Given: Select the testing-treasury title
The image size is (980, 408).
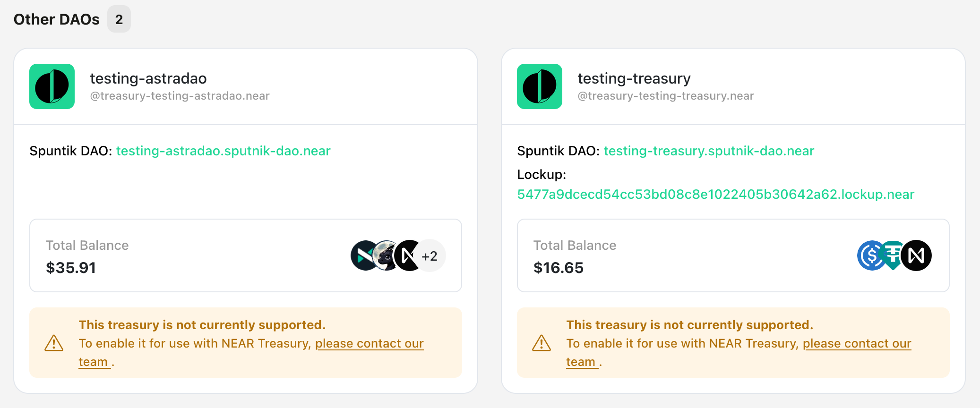Looking at the screenshot, I should click(x=634, y=78).
